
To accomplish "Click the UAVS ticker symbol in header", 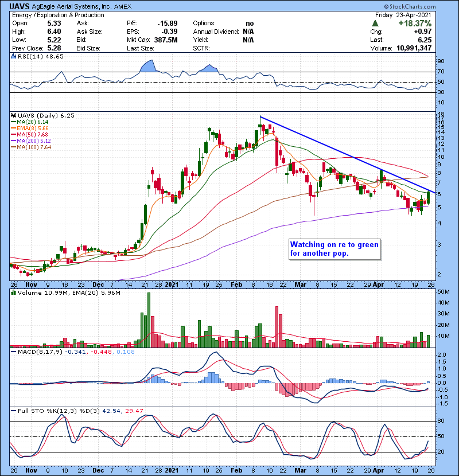I will [x=20, y=6].
